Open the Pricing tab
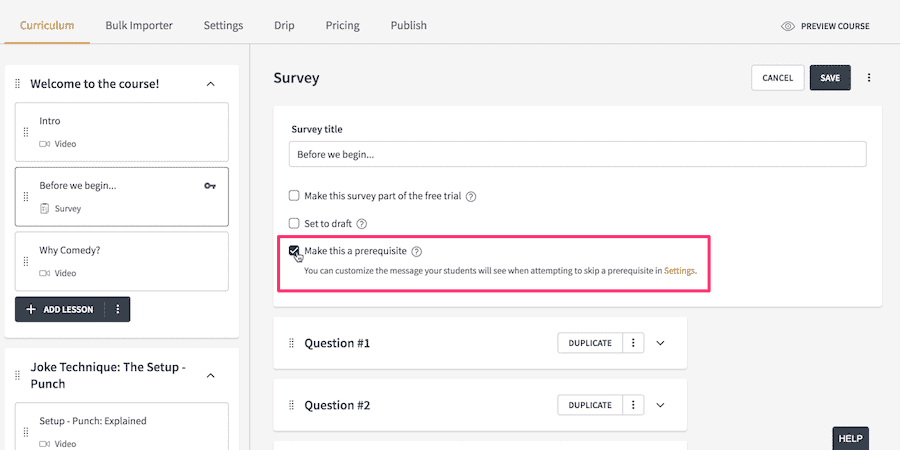 click(343, 25)
